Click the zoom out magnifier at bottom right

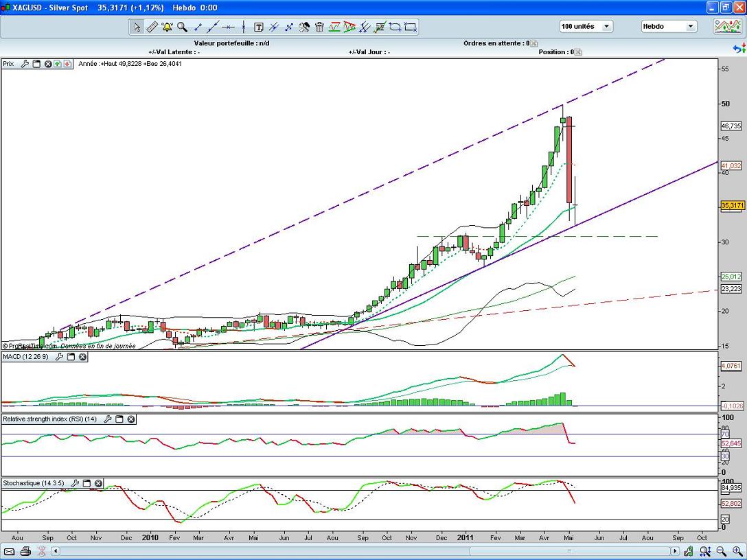[x=722, y=551]
